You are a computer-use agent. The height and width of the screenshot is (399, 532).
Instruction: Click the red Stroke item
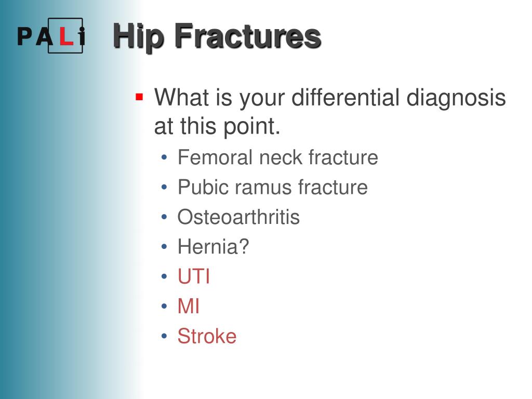207,336
